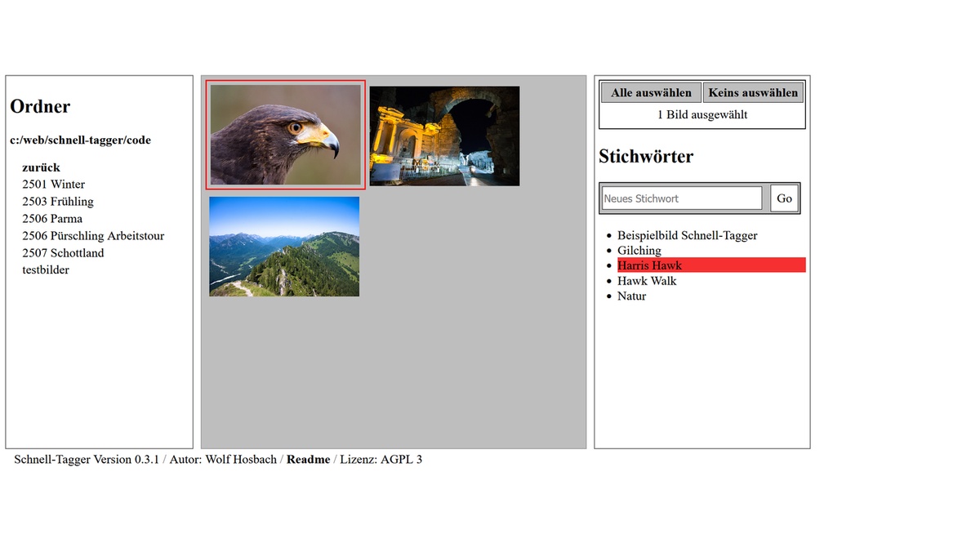980x539 pixels.
Task: Toggle the Natur keyword
Action: click(631, 296)
